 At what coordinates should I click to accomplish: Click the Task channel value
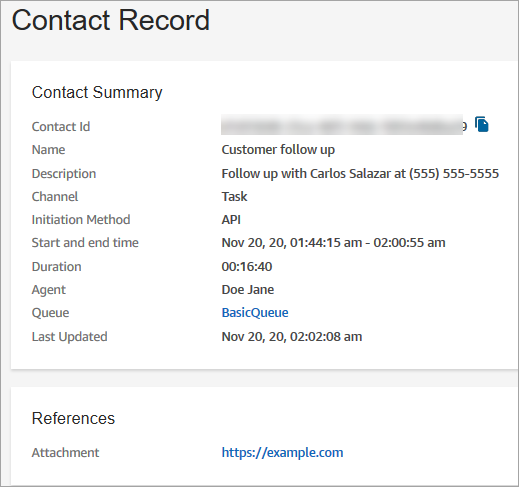coord(234,197)
